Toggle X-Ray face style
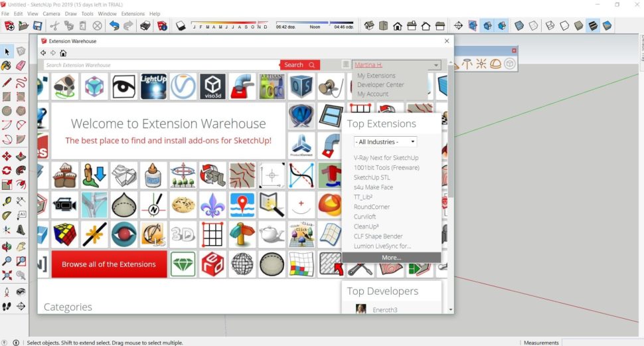 coord(519,26)
